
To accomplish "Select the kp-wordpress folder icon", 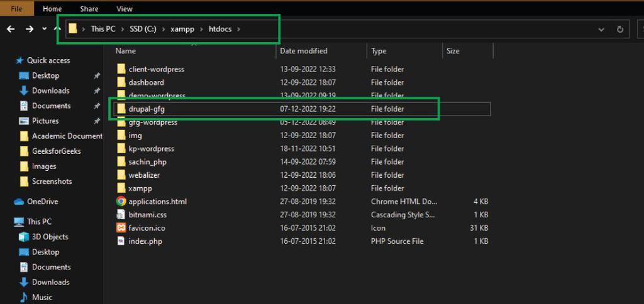I will pos(121,148).
